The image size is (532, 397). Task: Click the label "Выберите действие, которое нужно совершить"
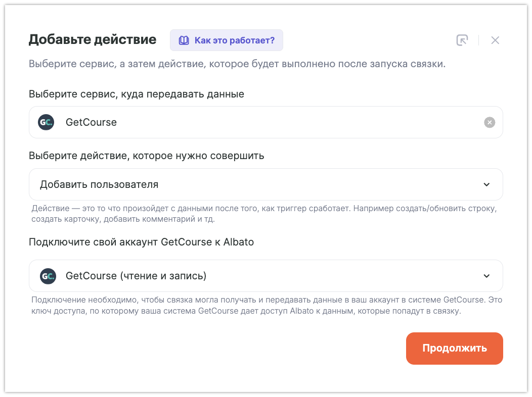(147, 156)
